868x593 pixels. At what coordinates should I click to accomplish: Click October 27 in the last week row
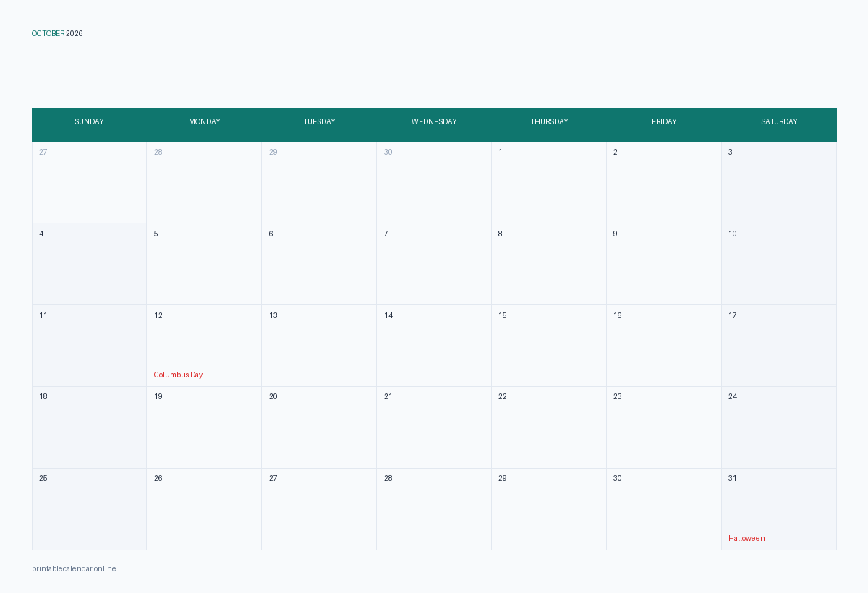click(273, 478)
